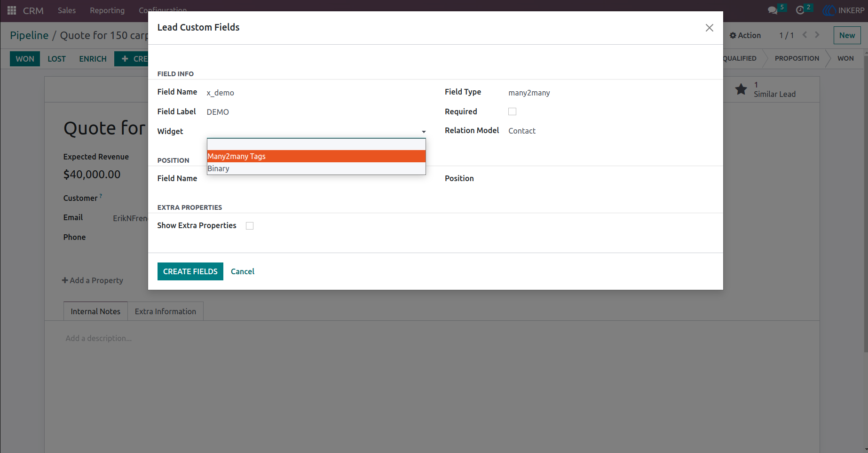Choose Binary widget option
The height and width of the screenshot is (453, 868).
pos(316,168)
